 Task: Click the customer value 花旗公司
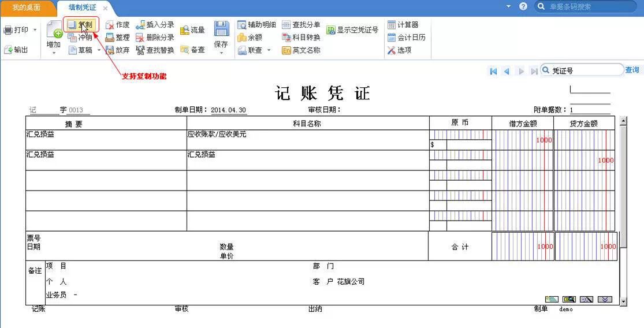(351, 282)
